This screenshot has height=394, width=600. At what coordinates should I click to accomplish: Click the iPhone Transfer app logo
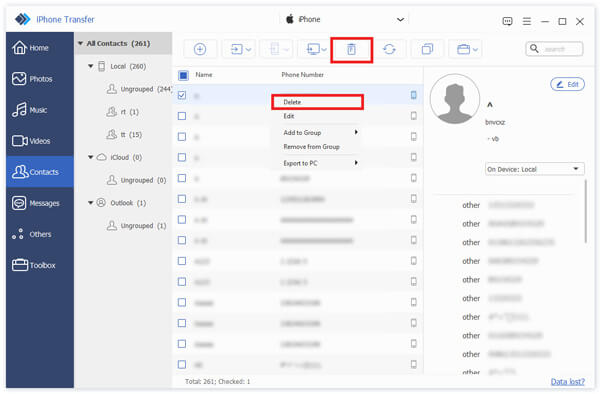22,19
